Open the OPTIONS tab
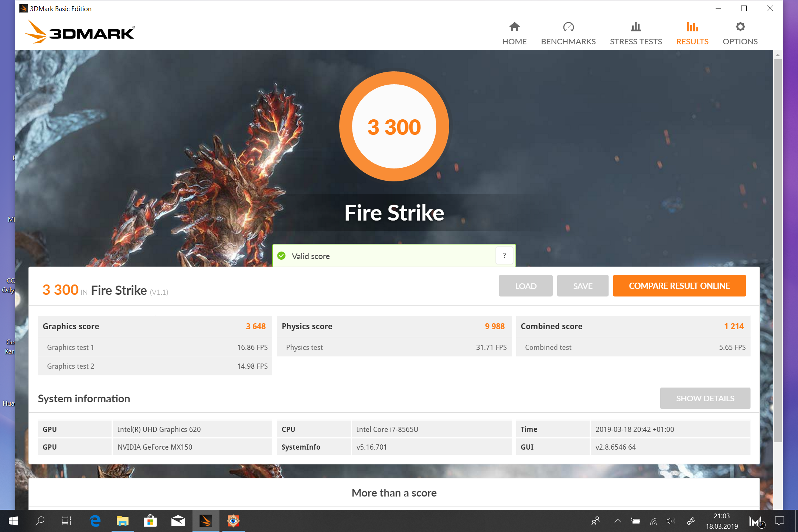The height and width of the screenshot is (532, 798). click(x=740, y=34)
